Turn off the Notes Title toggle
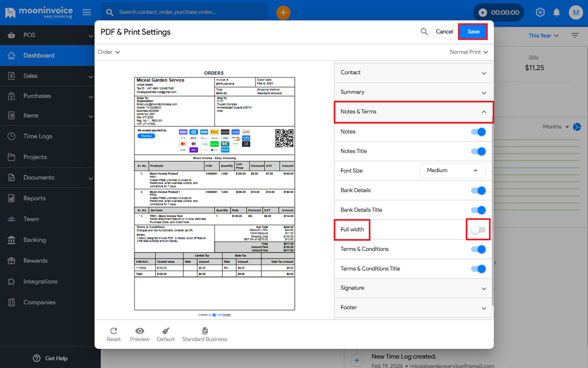Image resolution: width=588 pixels, height=368 pixels. click(x=478, y=151)
